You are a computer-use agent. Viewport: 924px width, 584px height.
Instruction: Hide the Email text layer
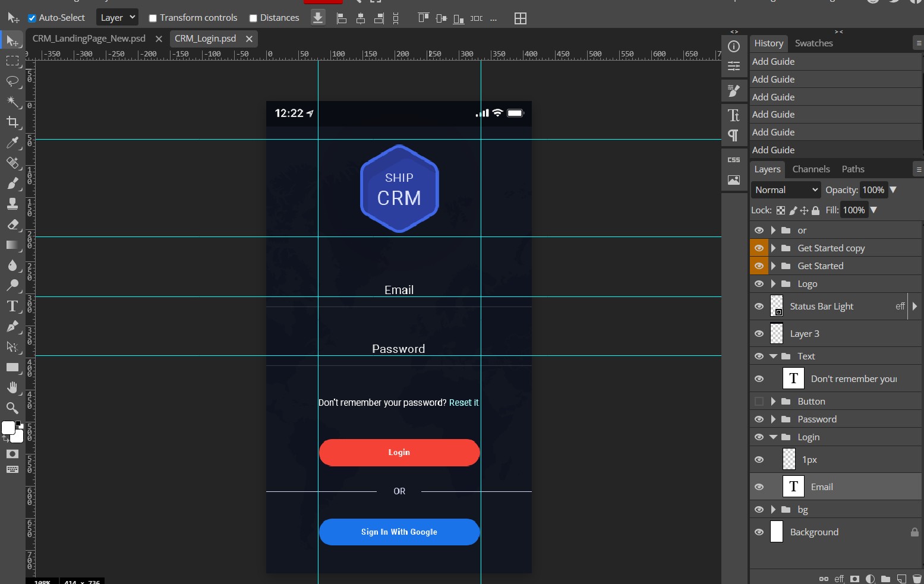click(x=759, y=487)
